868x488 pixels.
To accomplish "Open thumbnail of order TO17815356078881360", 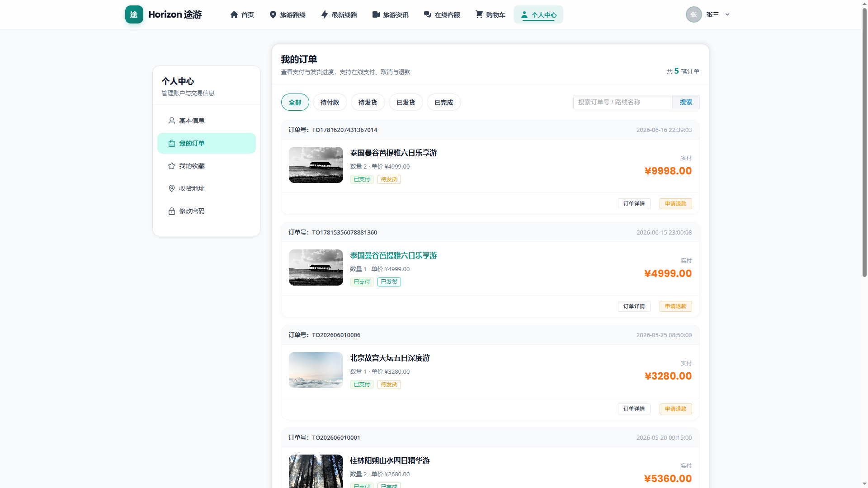I will tap(316, 267).
